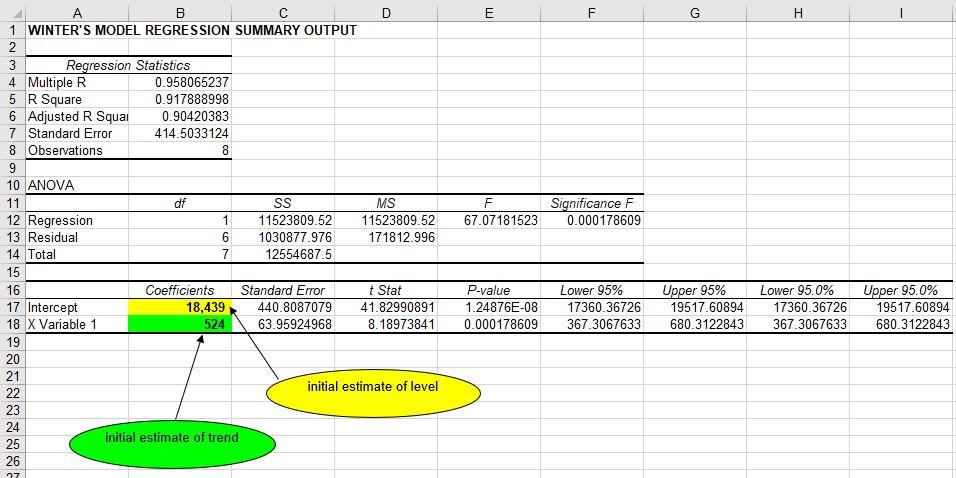Click the 'MS' header cell
This screenshot has height=478, width=956.
(386, 203)
